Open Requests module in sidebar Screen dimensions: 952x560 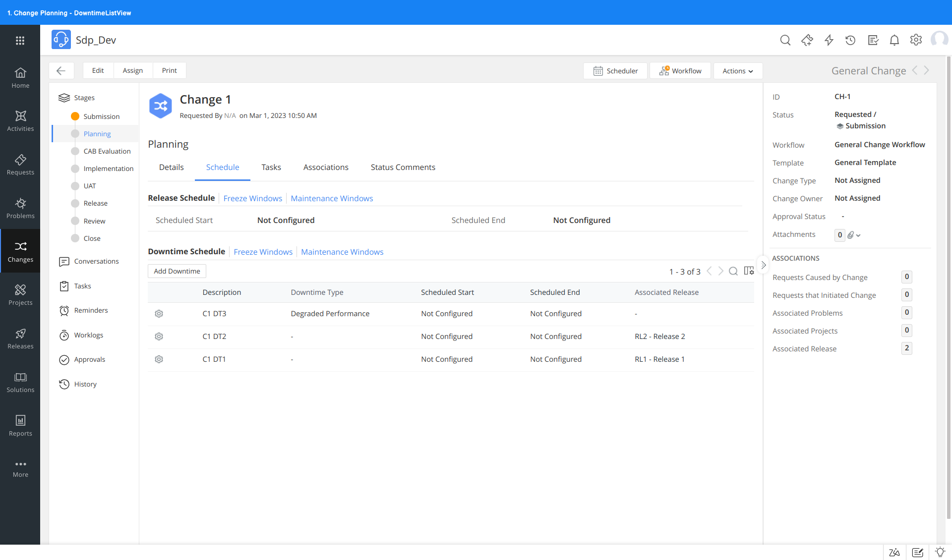pos(20,165)
